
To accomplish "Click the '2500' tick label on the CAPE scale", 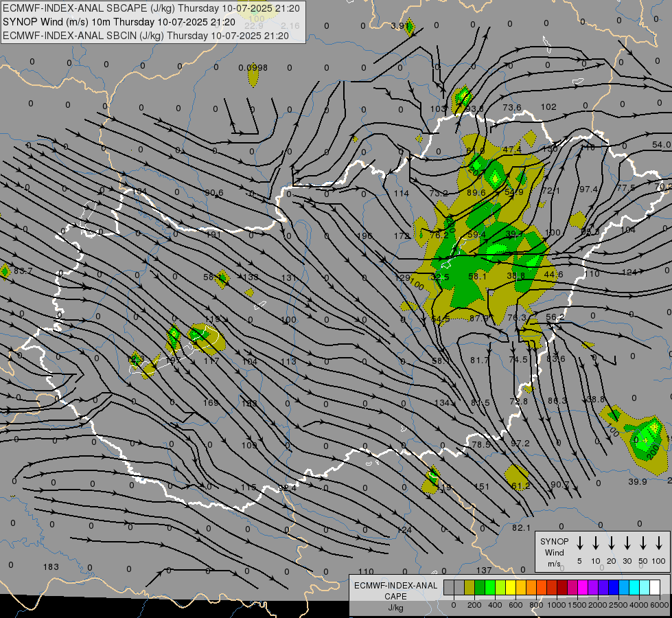I will coord(618,605).
